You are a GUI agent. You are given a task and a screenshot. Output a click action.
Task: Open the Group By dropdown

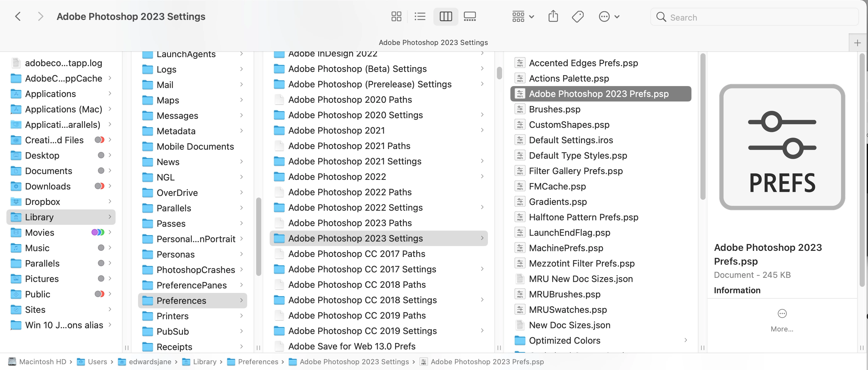click(x=523, y=16)
